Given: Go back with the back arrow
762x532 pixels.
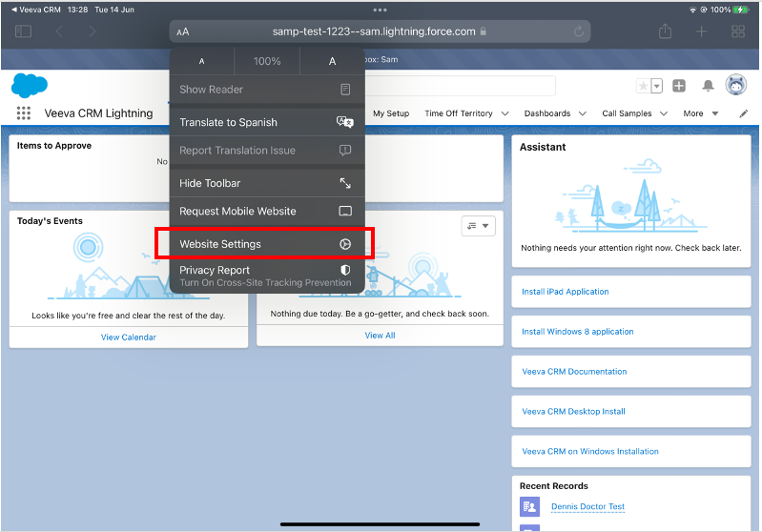Looking at the screenshot, I should pyautogui.click(x=59, y=31).
